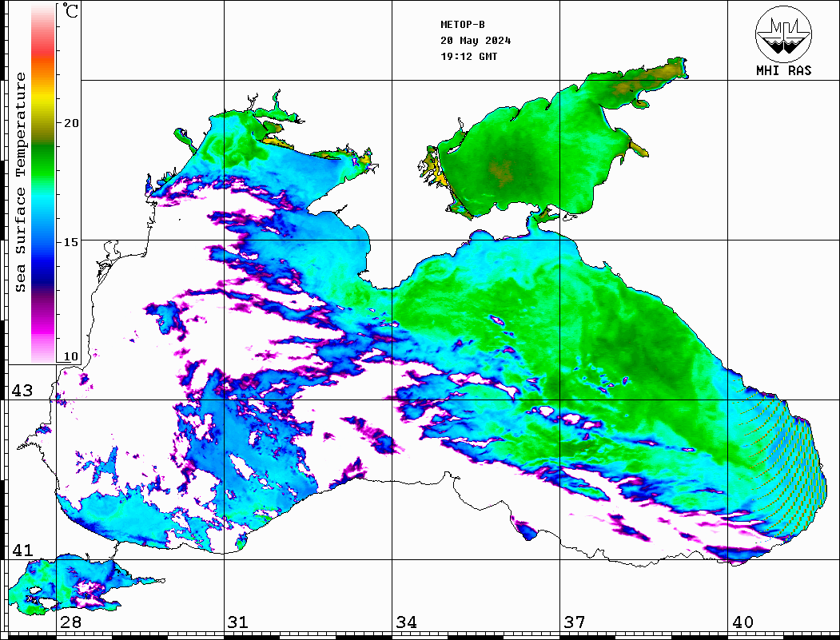Screen dimensions: 840x640
Task: Click the temperature color scale bar
Action: (43, 184)
